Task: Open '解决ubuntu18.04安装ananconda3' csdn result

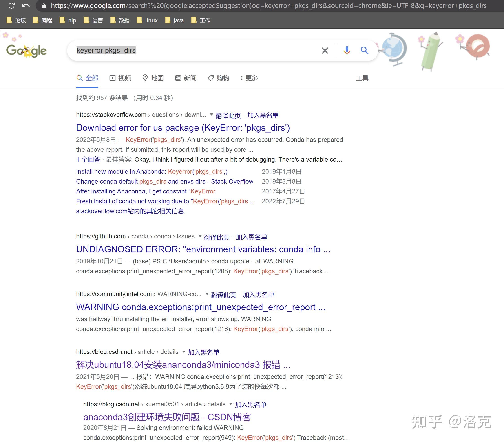Action: tap(183, 365)
